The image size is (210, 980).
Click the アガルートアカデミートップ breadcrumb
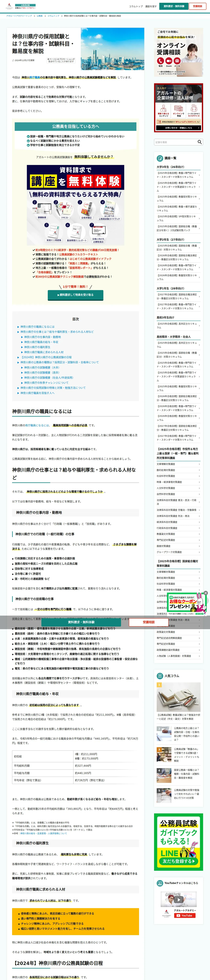pyautogui.click(x=19, y=16)
